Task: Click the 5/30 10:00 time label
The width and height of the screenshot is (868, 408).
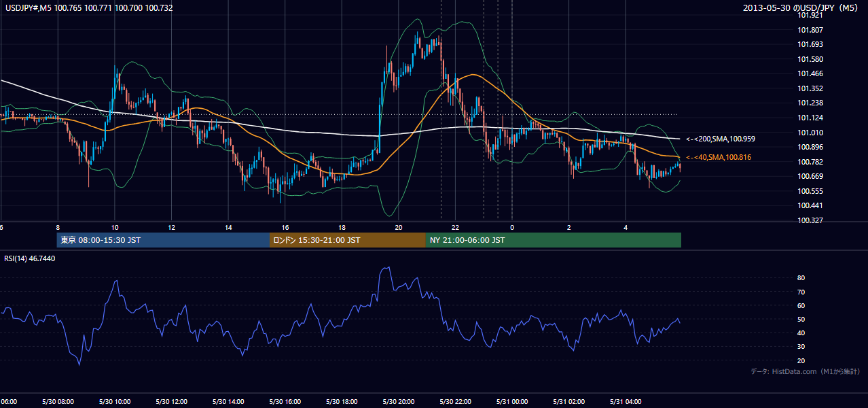Action: (x=114, y=401)
